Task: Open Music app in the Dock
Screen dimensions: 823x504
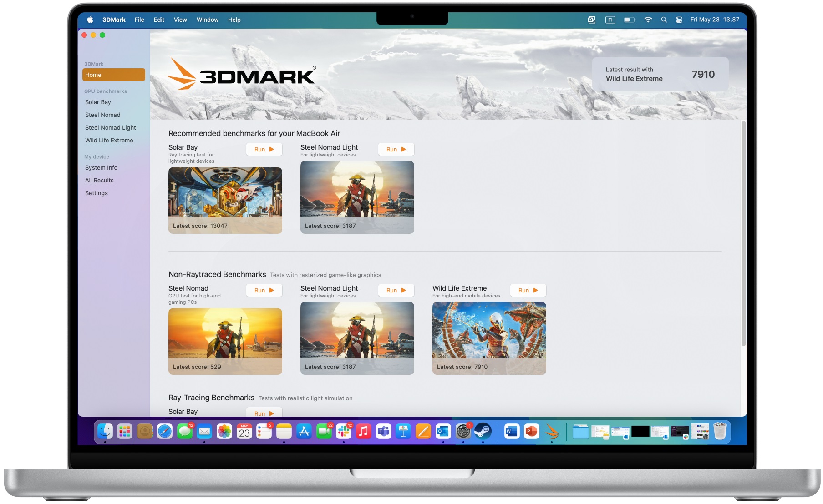Action: pos(364,431)
